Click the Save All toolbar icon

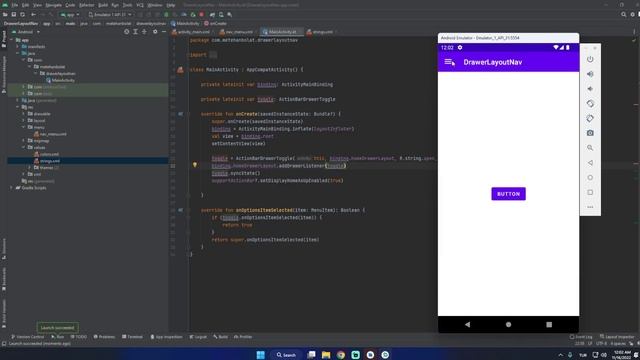13,15
